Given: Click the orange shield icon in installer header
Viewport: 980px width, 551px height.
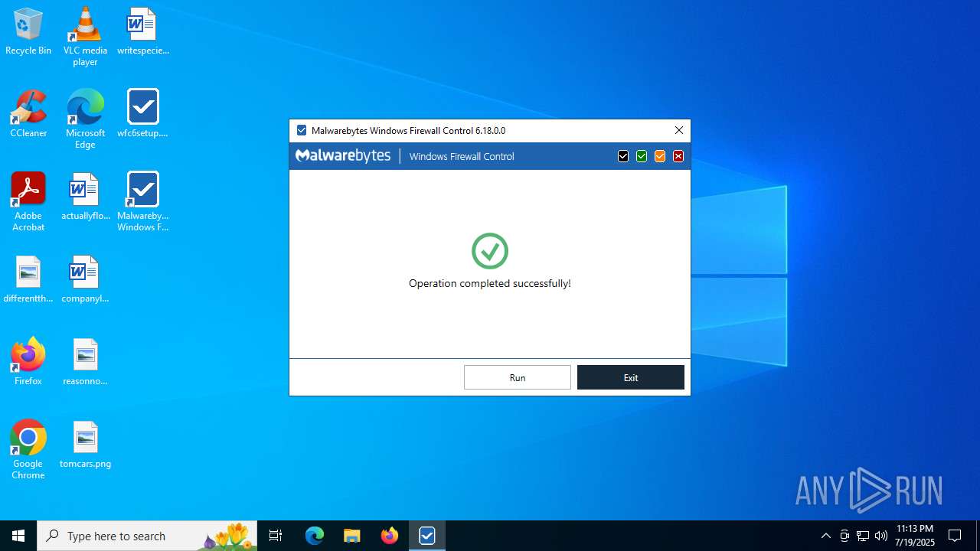Looking at the screenshot, I should click(x=660, y=156).
